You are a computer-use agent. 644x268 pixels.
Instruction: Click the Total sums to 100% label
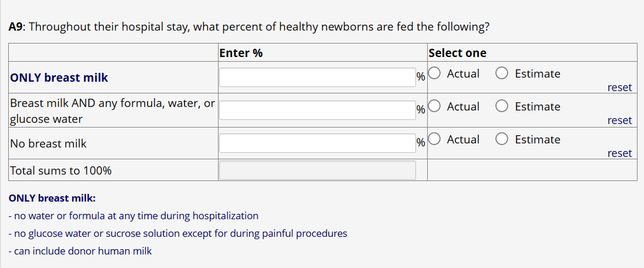click(61, 171)
